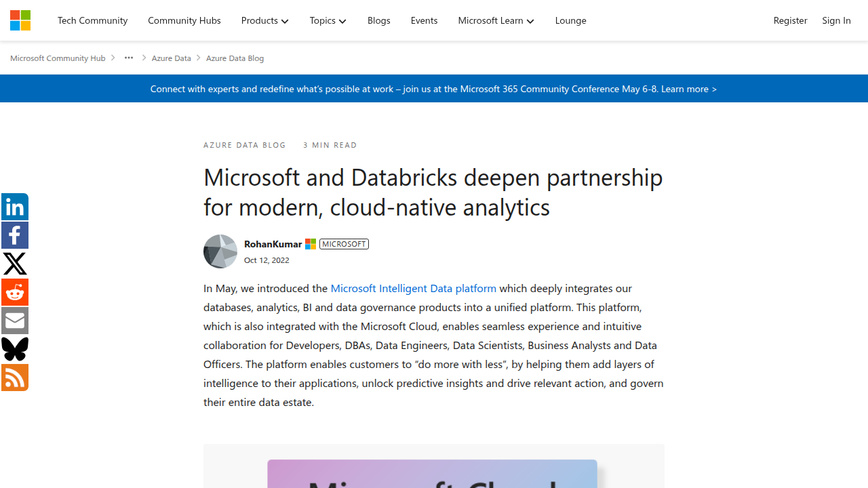Open Azure Data Blog breadcrumb
The image size is (868, 488).
(x=235, y=58)
